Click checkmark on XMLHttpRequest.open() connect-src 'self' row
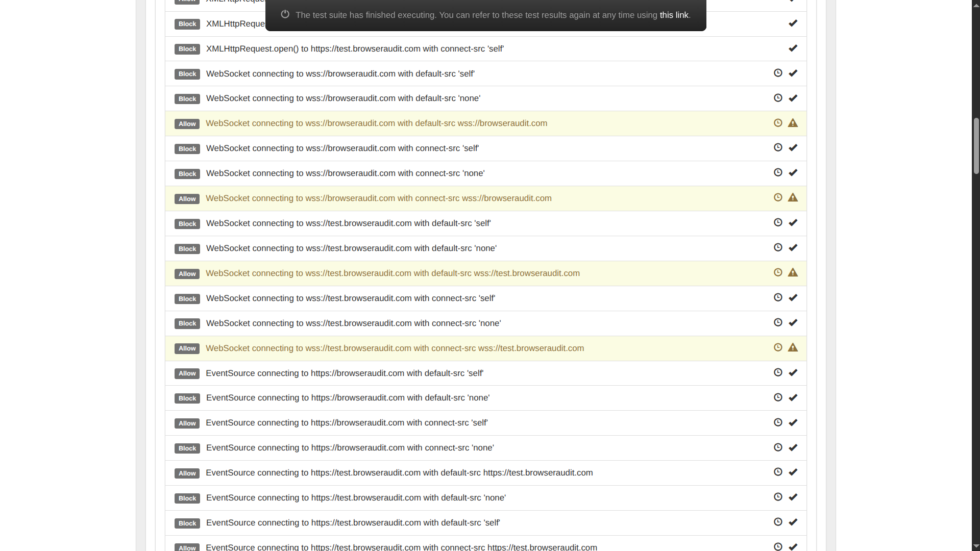 pyautogui.click(x=793, y=48)
